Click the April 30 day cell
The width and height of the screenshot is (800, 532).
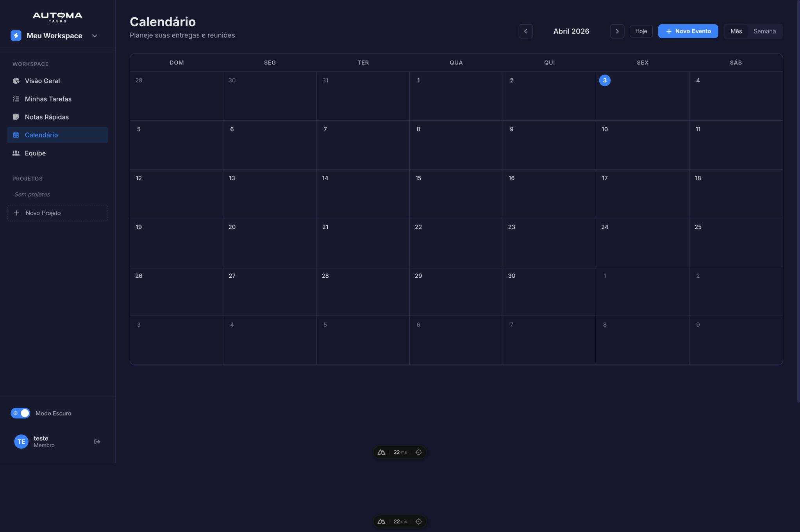tap(549, 291)
